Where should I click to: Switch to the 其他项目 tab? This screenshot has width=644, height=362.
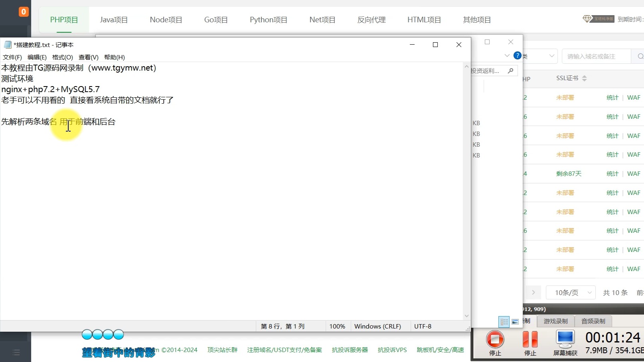point(477,20)
